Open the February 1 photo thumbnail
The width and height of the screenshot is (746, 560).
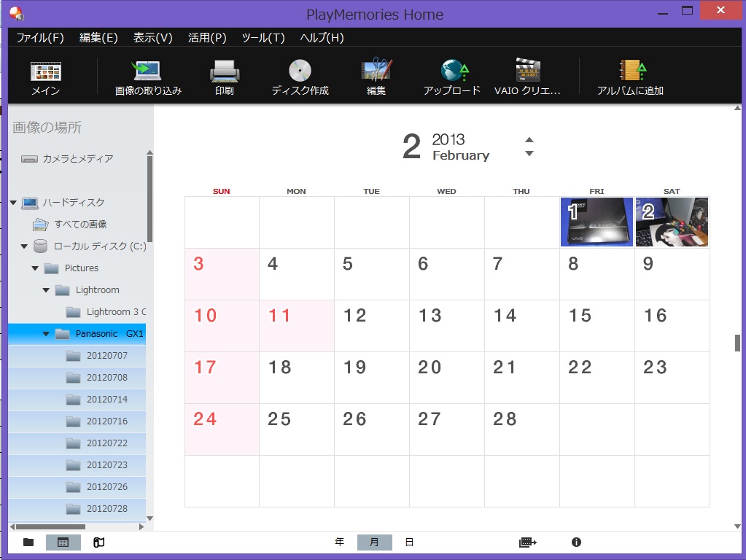coord(597,222)
